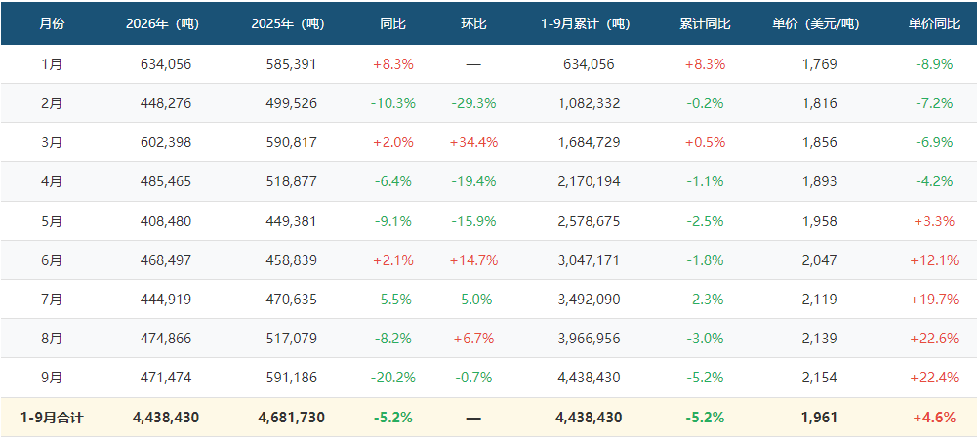Select the 3月 row label
This screenshot has height=440, width=980.
(x=52, y=142)
